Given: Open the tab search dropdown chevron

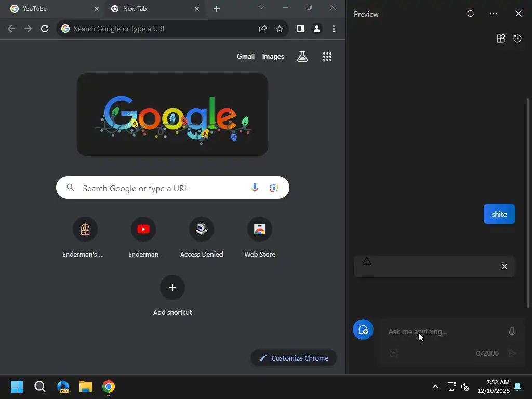Looking at the screenshot, I should pyautogui.click(x=261, y=7).
